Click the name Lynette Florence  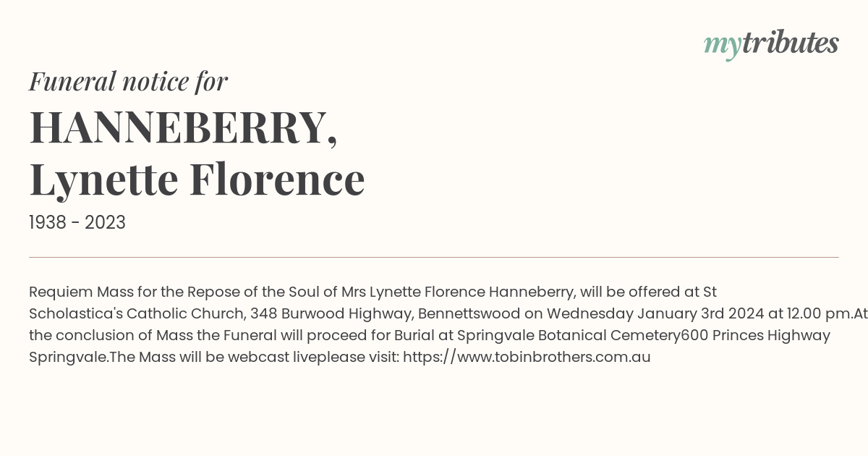coord(197,179)
